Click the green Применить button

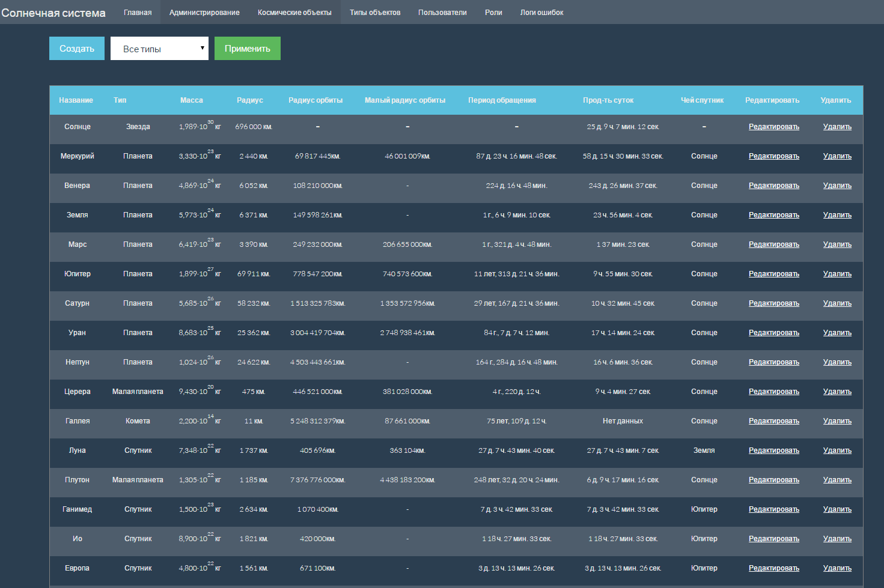[x=248, y=49]
